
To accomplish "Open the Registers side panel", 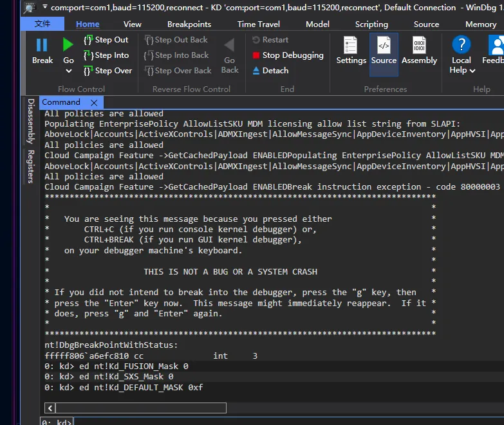I will tap(30, 167).
